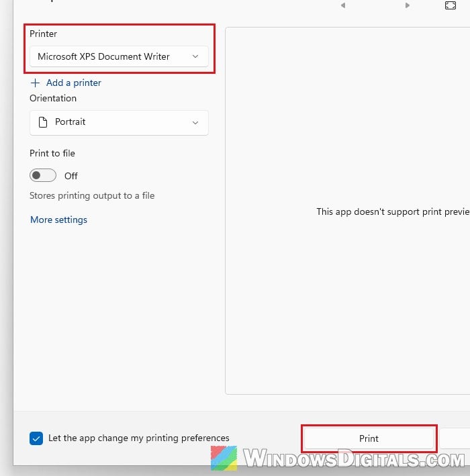This screenshot has height=476, width=470.
Task: Click the Off label next to the toggle
Action: (71, 176)
